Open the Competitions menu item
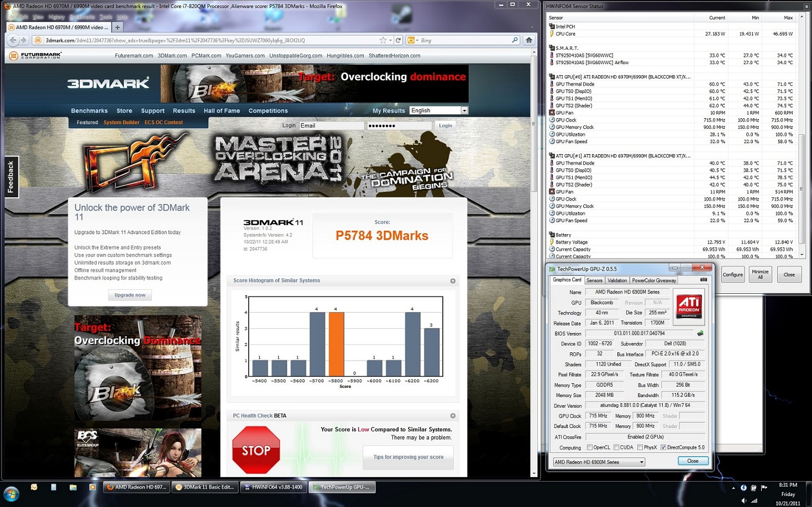The image size is (812, 507). pos(268,111)
